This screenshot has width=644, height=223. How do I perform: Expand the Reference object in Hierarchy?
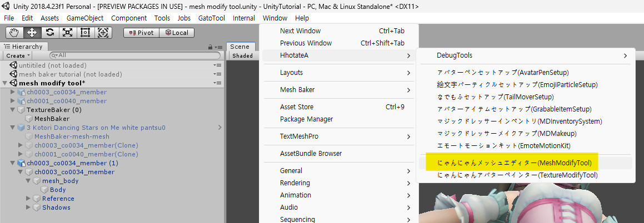[29, 199]
